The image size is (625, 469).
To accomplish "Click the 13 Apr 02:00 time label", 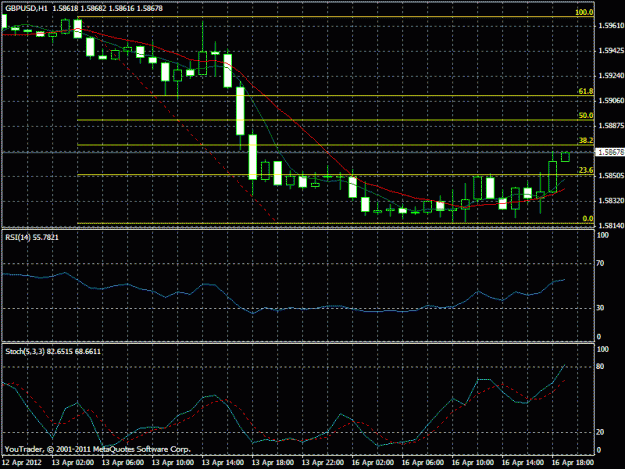I will (x=73, y=463).
